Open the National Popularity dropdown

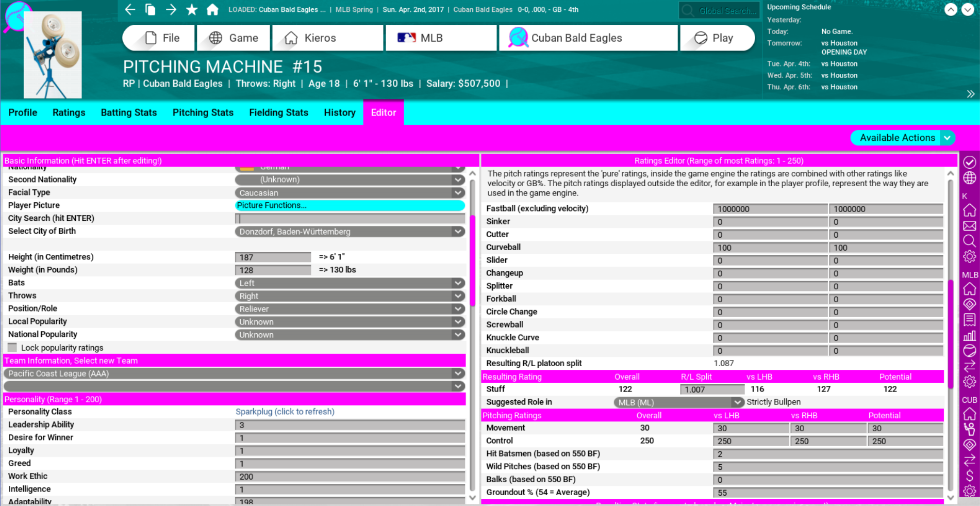(x=350, y=335)
